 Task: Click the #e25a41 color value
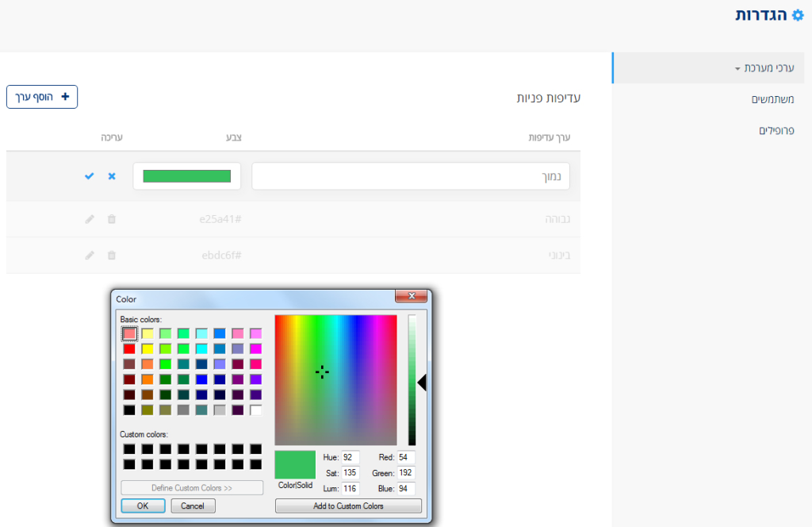tap(220, 219)
